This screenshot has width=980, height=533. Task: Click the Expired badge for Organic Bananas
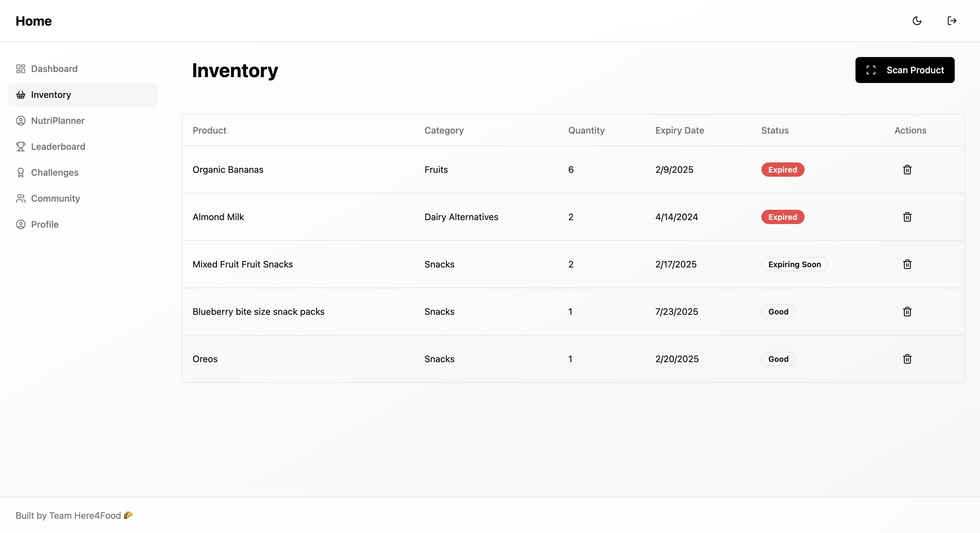(x=782, y=170)
